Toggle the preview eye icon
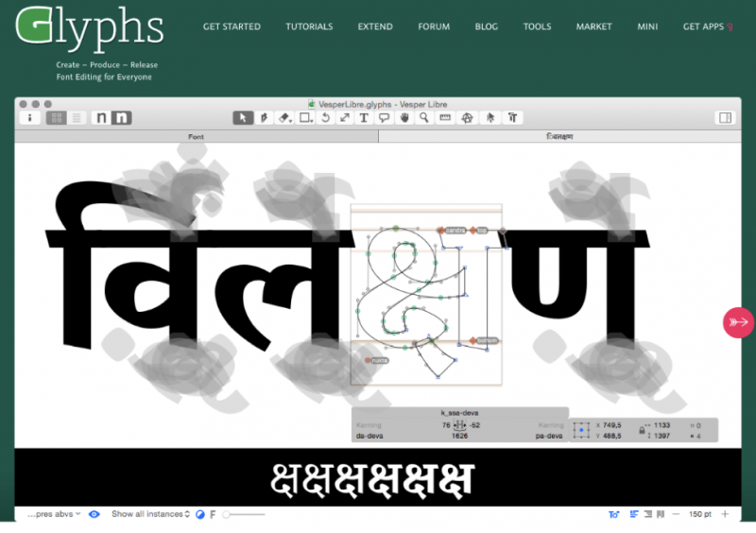 [94, 514]
